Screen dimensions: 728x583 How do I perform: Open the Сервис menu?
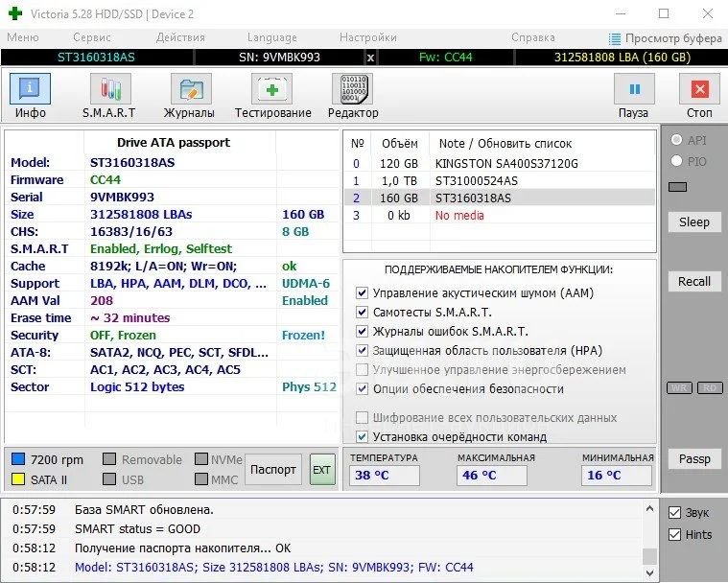(x=92, y=37)
